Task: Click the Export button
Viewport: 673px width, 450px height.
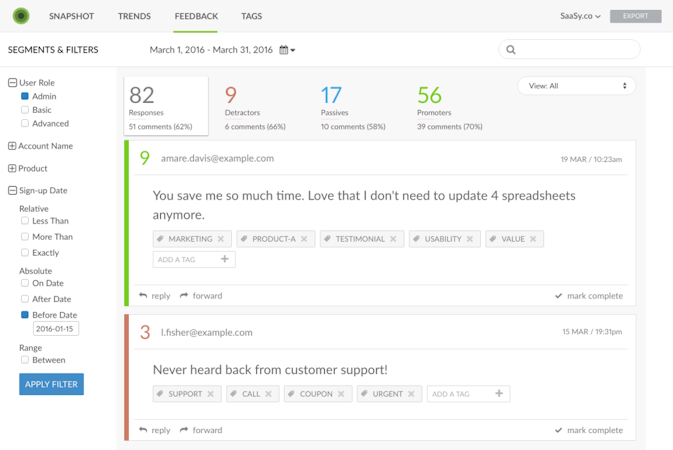Action: point(635,16)
